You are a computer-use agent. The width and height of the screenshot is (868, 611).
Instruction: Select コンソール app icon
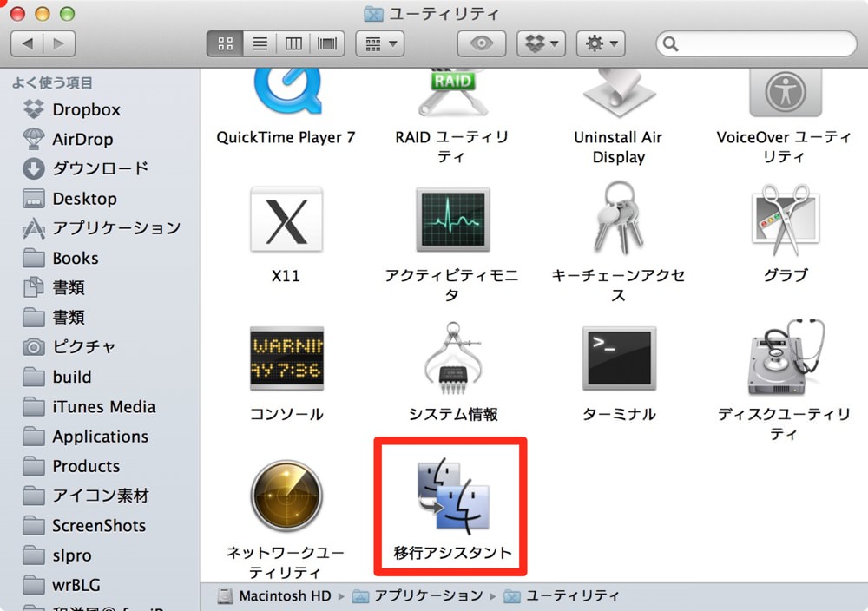[x=286, y=358]
